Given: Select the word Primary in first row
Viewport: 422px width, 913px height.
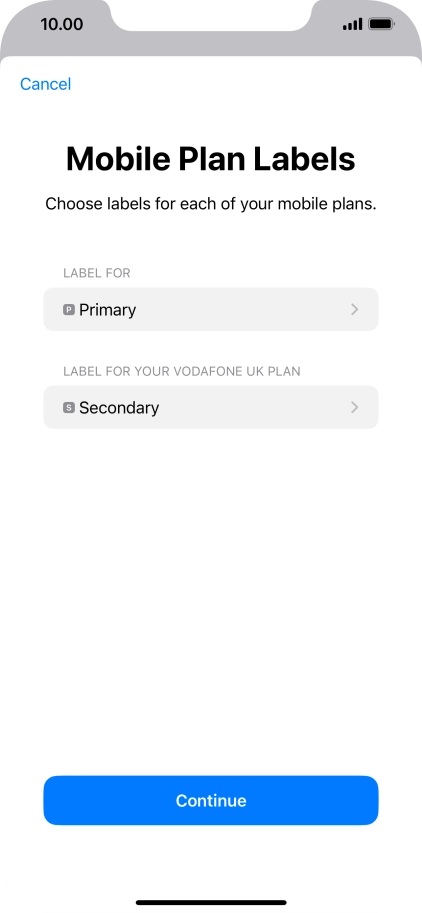Looking at the screenshot, I should 108,310.
